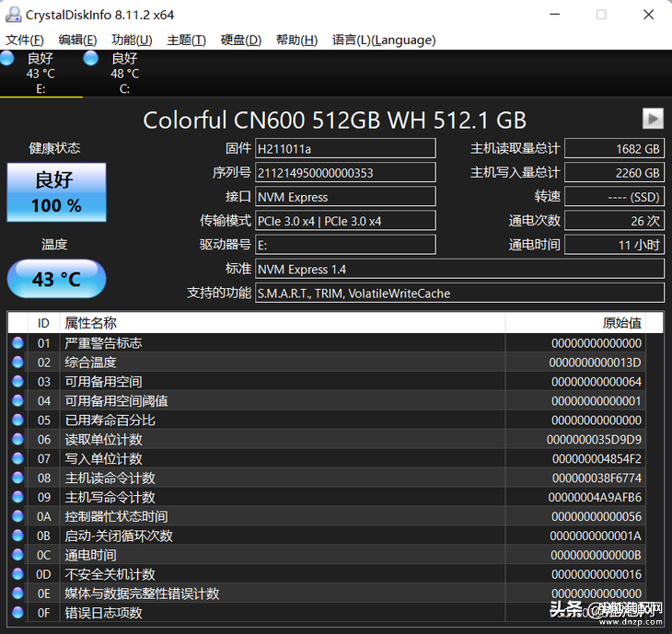This screenshot has height=634, width=672.
Task: Click the 属性名称 column header
Action: [x=283, y=323]
